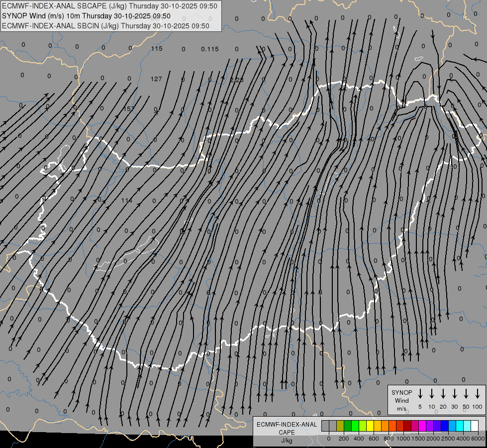Viewport: 487px width, 448px height.
Task: Click the SBCIN title line in header
Action: pyautogui.click(x=105, y=25)
